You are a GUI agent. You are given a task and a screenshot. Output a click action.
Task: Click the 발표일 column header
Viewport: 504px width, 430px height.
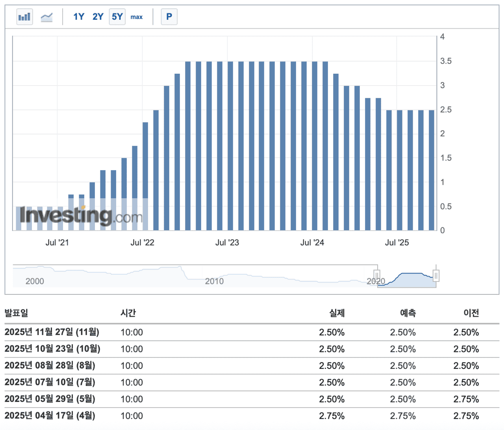16,313
